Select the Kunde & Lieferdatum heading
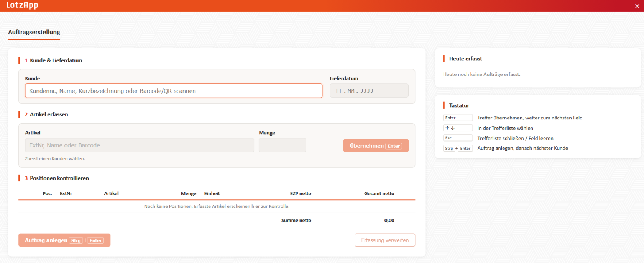Viewport: 644px width, 263px height. tap(56, 60)
